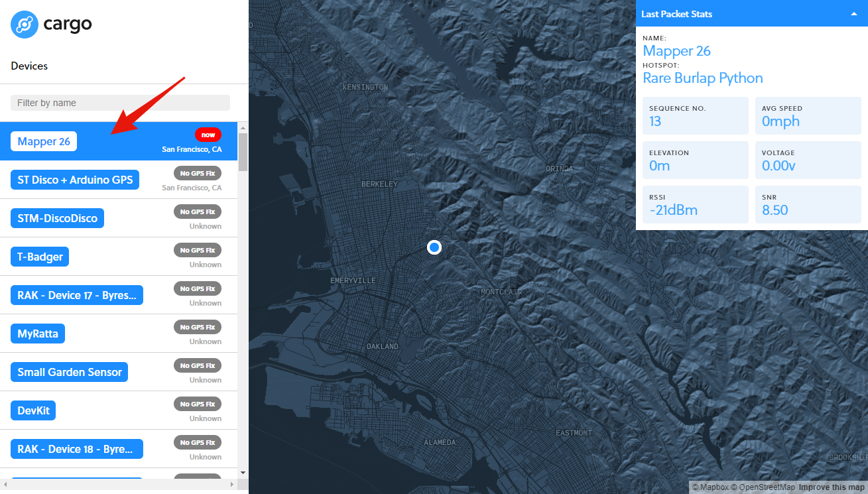Select the Small Garden Sensor device
The image size is (868, 494).
(69, 372)
